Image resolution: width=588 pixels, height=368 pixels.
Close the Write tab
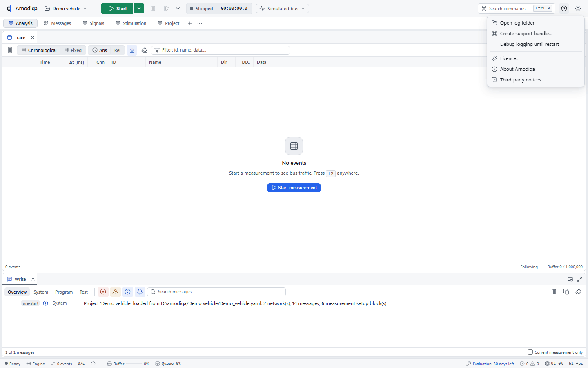(x=33, y=279)
